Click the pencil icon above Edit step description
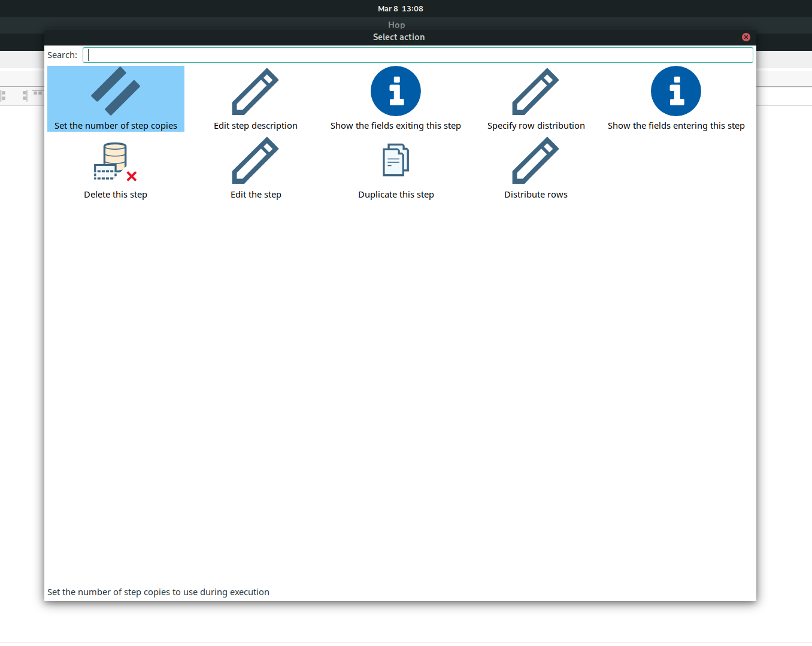The width and height of the screenshot is (812, 646). 256,91
